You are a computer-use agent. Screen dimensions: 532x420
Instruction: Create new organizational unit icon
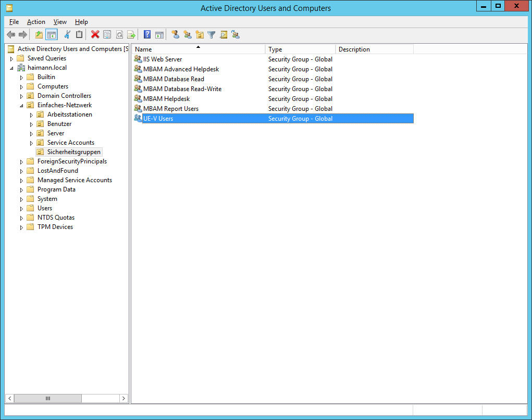(200, 34)
